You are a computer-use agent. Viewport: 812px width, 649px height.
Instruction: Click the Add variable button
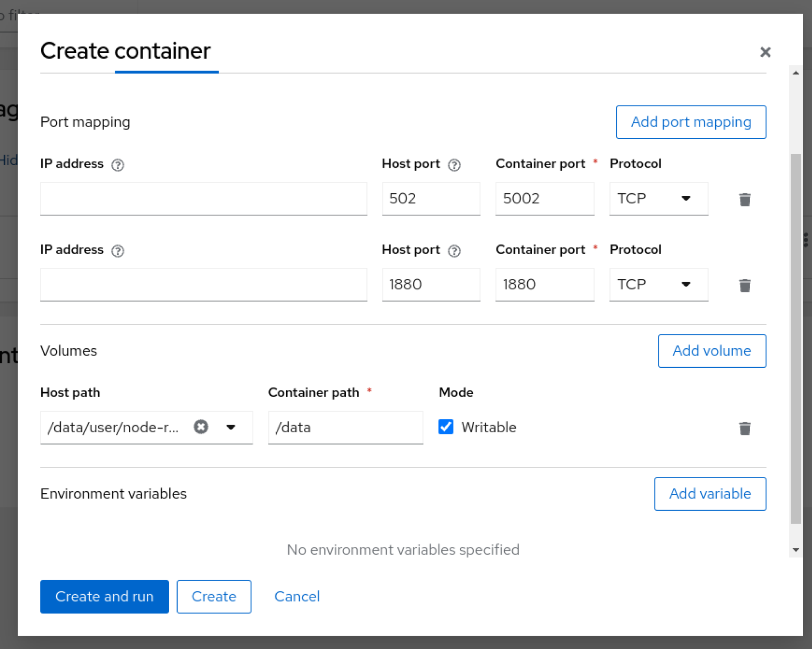coord(710,494)
